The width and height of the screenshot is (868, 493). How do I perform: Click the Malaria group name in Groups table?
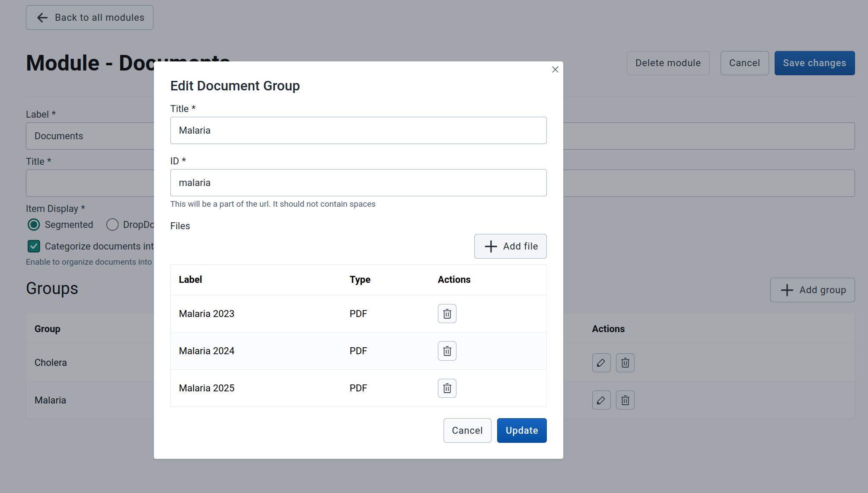50,400
